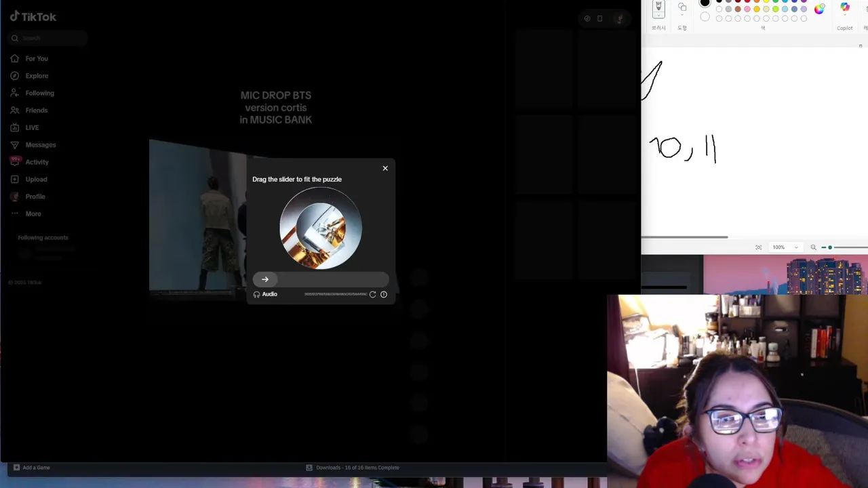
Task: Open the For You feed
Action: click(x=29, y=58)
